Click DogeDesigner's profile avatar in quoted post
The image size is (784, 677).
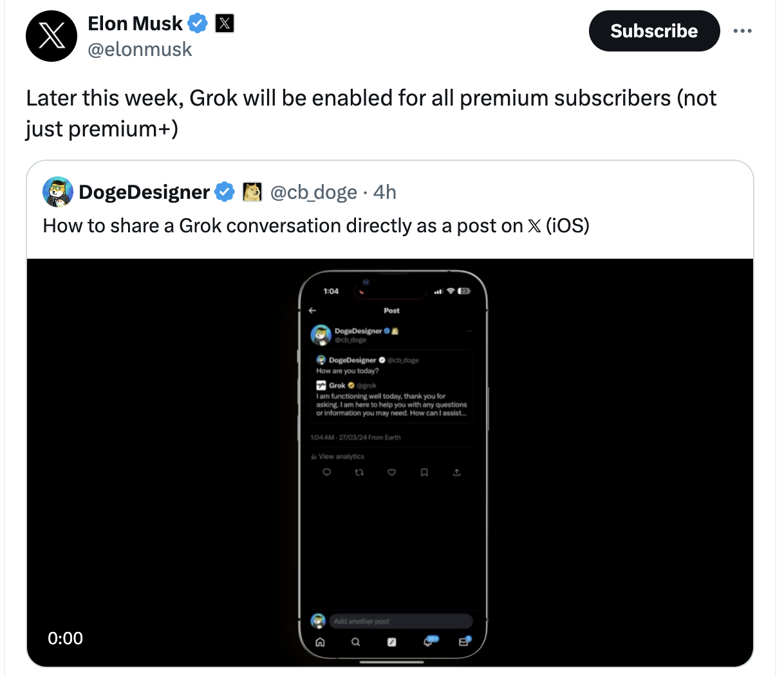pos(58,192)
